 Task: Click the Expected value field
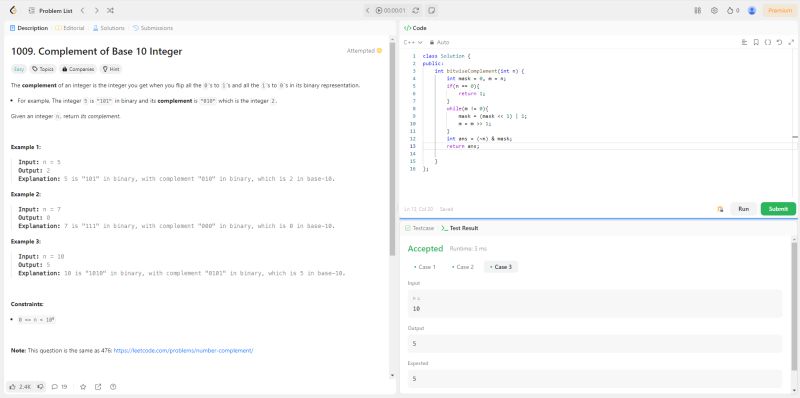[x=595, y=379]
